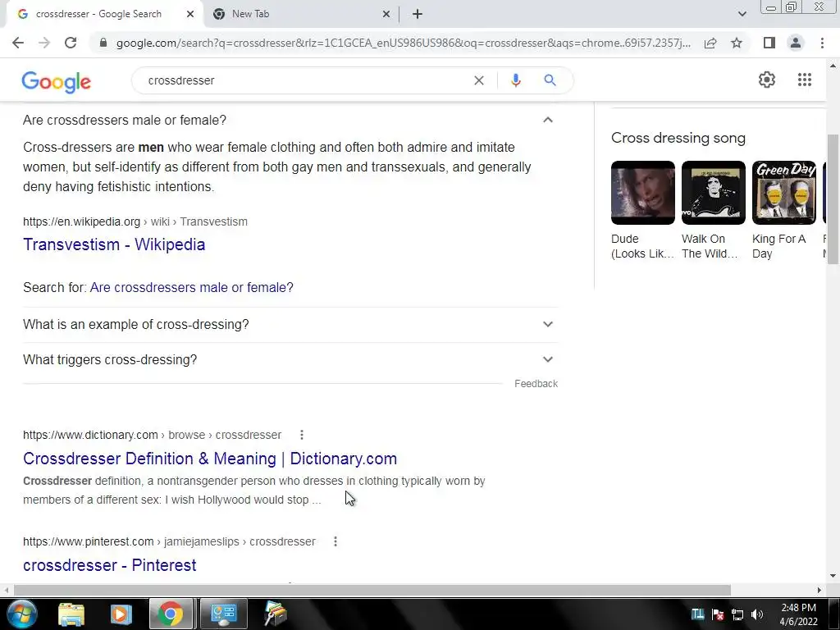Viewport: 840px width, 630px height.
Task: Click the volume speaker tray icon
Action: coord(756,614)
